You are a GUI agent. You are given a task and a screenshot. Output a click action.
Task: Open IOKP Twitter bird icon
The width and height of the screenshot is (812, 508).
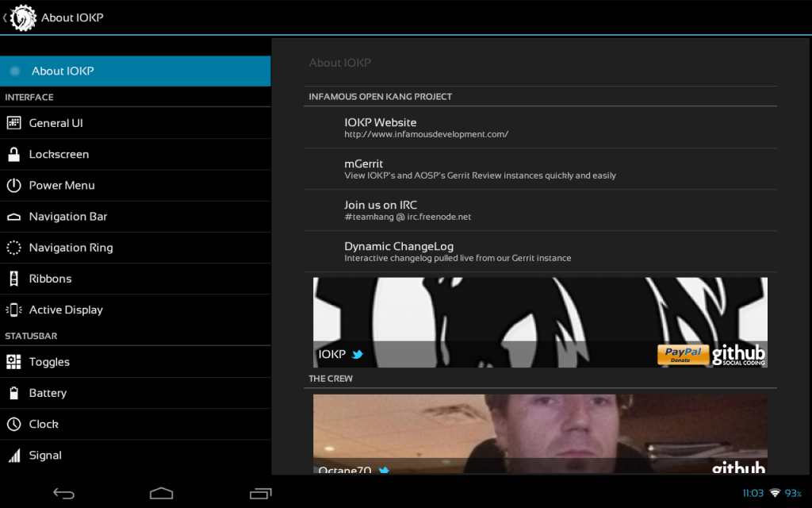[x=358, y=355]
